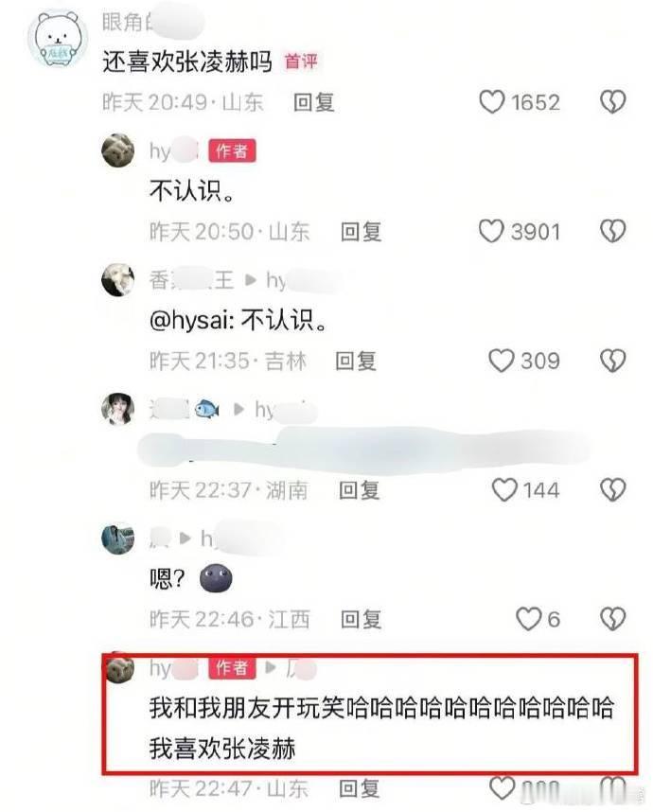Open the 嗯? commenter's avatar

[x=118, y=538]
